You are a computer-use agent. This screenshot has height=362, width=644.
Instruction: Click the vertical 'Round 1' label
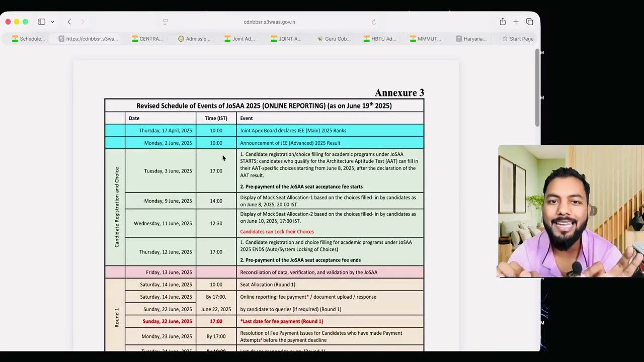coord(117,318)
